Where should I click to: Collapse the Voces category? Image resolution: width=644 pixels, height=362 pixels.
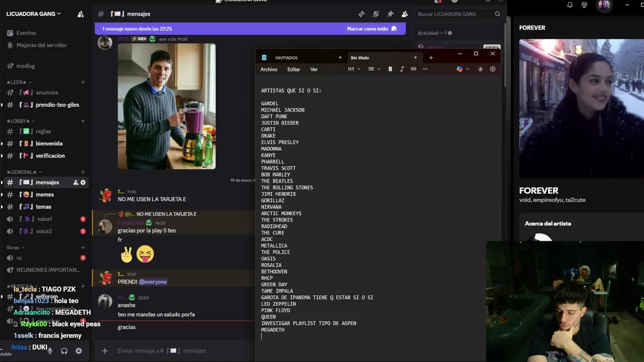tap(16, 247)
